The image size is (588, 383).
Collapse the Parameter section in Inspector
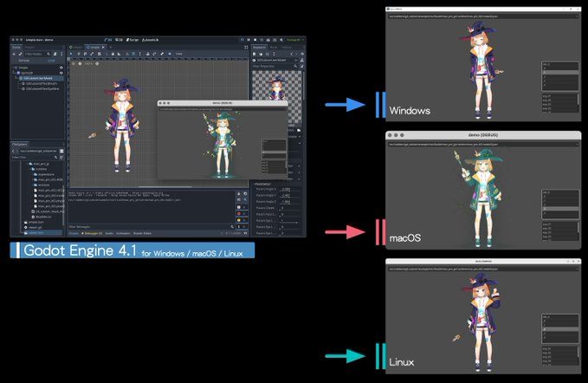tap(263, 185)
